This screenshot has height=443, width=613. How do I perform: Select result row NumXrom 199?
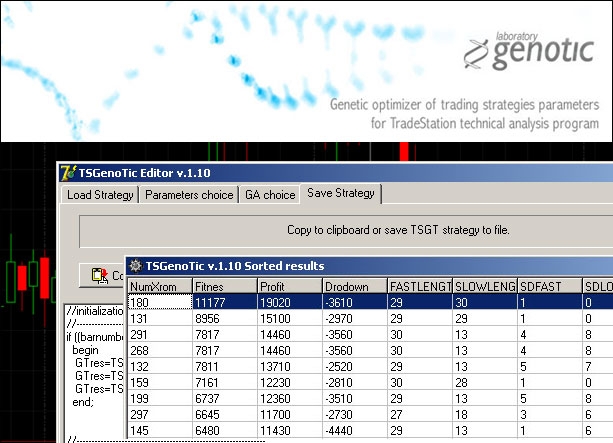[x=370, y=399]
